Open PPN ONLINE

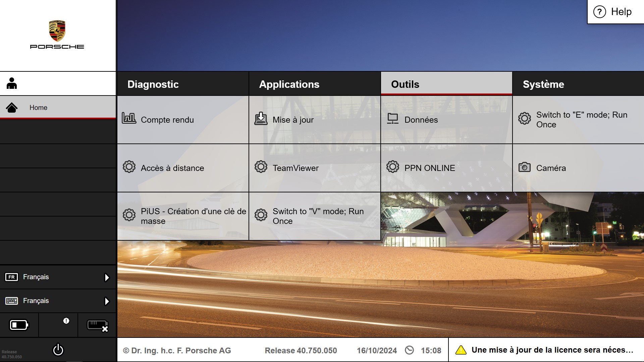tap(446, 168)
